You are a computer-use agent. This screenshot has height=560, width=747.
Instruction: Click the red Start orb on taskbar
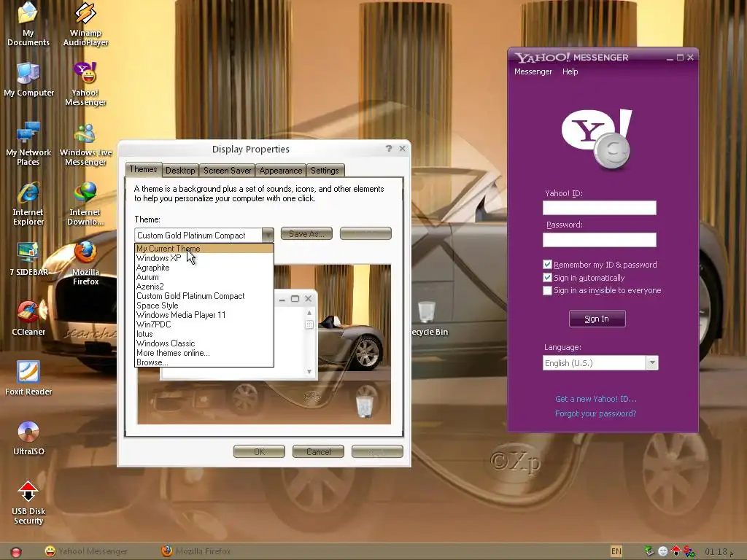[x=16, y=551]
